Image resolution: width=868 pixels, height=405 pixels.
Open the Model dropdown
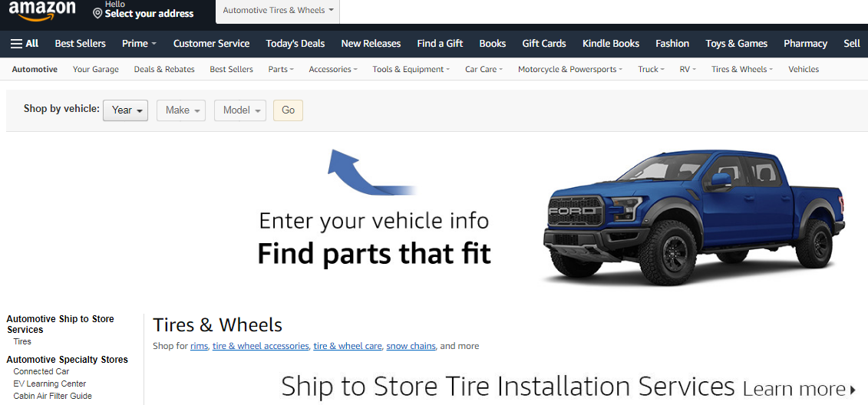[x=240, y=110]
